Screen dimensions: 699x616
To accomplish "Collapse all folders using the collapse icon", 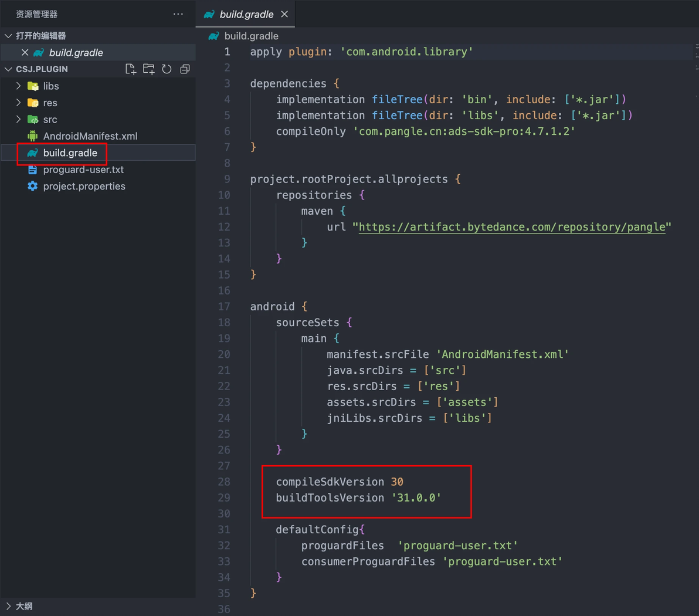I will click(185, 69).
